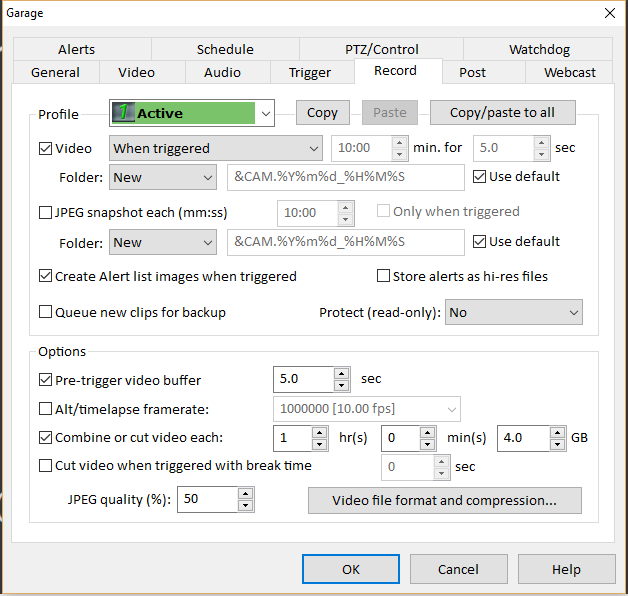This screenshot has width=628, height=596.
Task: Open the When triggered video mode dropdown
Action: click(x=215, y=148)
